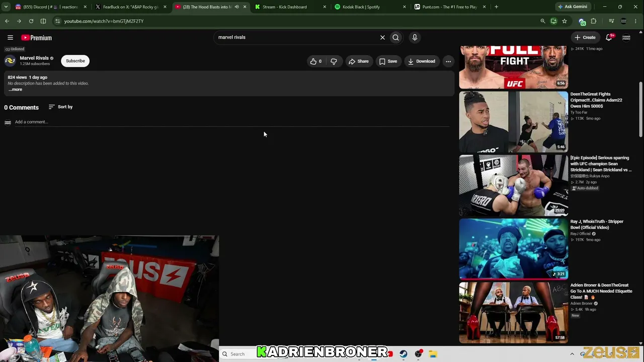Open Ray J Stripper Bowl title link
This screenshot has height=362, width=644.
[597, 224]
